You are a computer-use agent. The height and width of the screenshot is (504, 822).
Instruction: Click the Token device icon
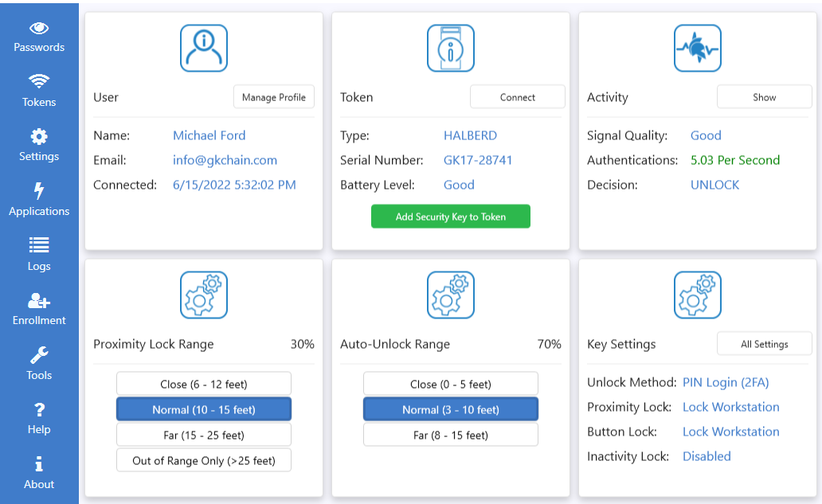451,48
